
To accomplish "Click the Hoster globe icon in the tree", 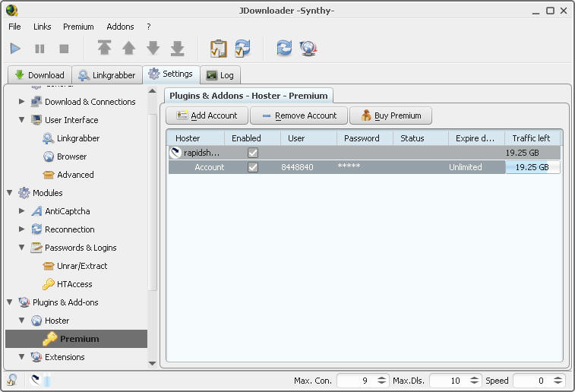I will 36,321.
